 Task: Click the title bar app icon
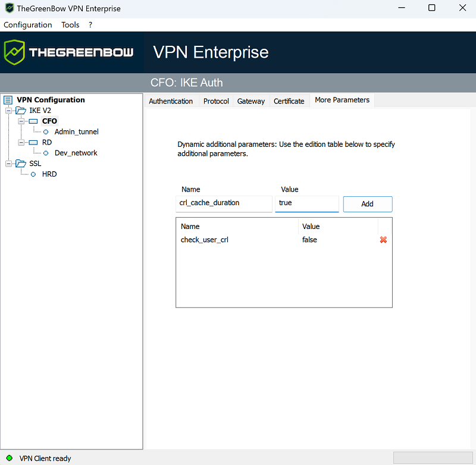point(10,8)
